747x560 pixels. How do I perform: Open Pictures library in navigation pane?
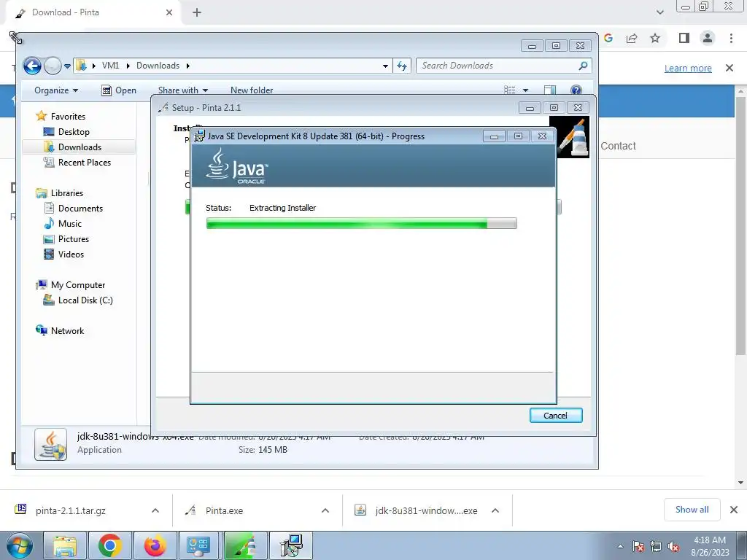point(66,238)
